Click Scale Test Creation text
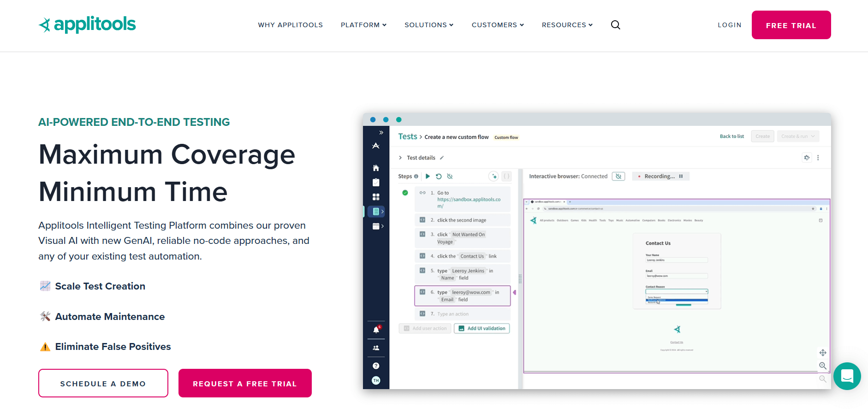 pos(100,286)
